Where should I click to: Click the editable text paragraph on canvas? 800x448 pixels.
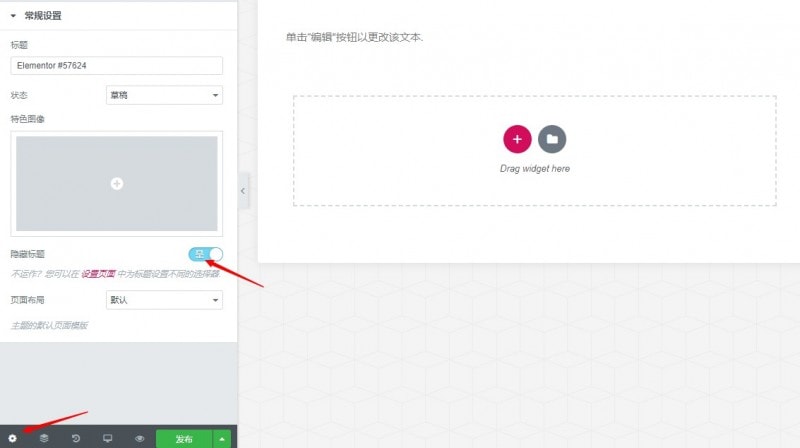pyautogui.click(x=355, y=37)
